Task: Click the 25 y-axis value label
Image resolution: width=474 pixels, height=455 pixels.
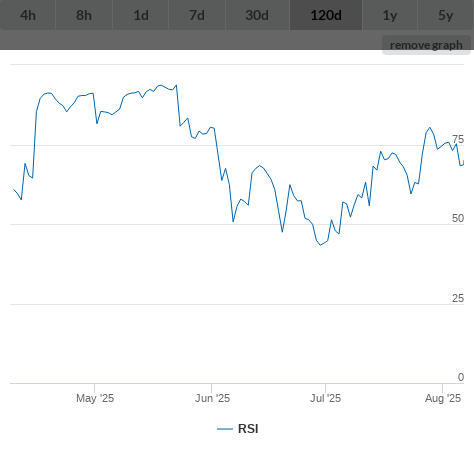Action: [x=458, y=298]
